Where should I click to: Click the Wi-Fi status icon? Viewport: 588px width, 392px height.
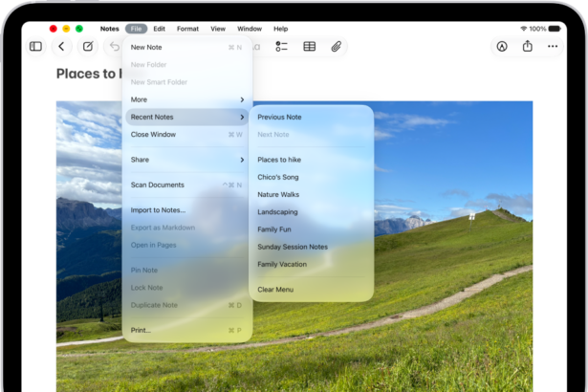524,29
